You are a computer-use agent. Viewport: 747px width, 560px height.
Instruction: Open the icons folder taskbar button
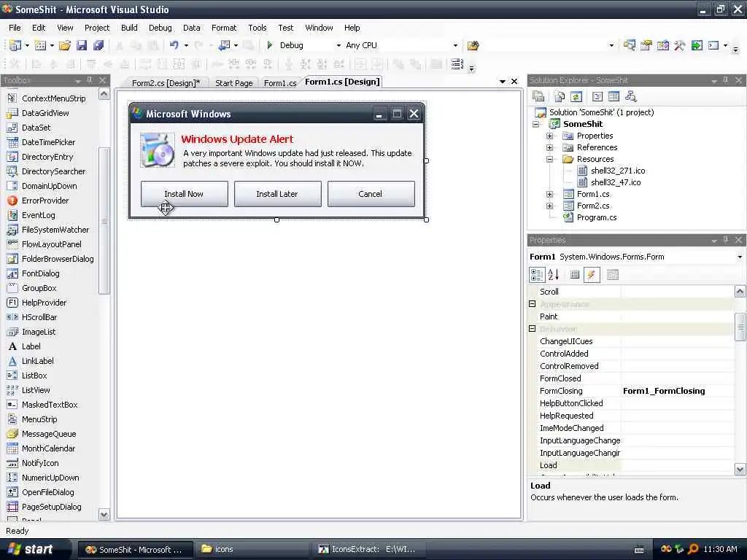(x=251, y=549)
